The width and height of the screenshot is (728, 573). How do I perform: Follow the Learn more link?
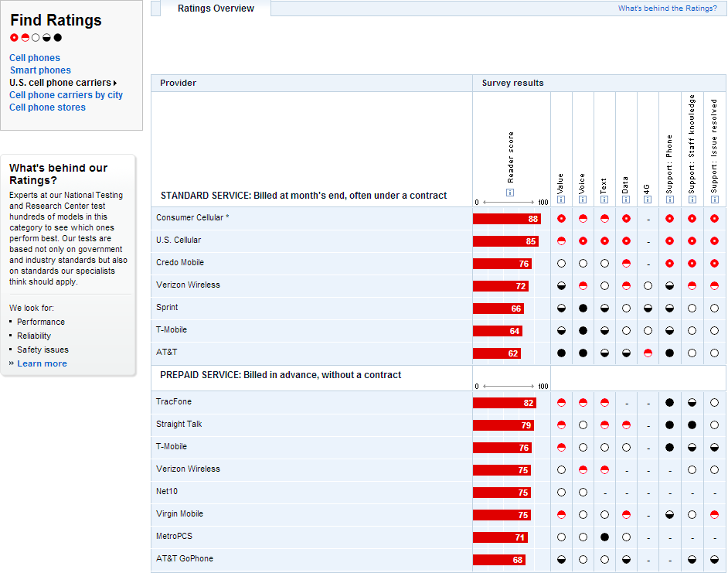42,363
